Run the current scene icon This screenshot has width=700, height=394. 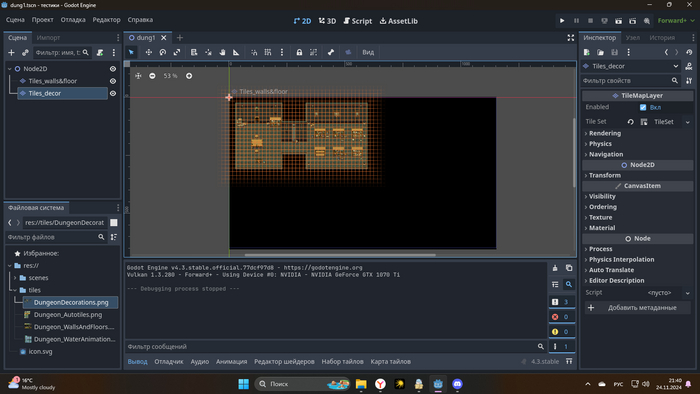click(x=618, y=21)
